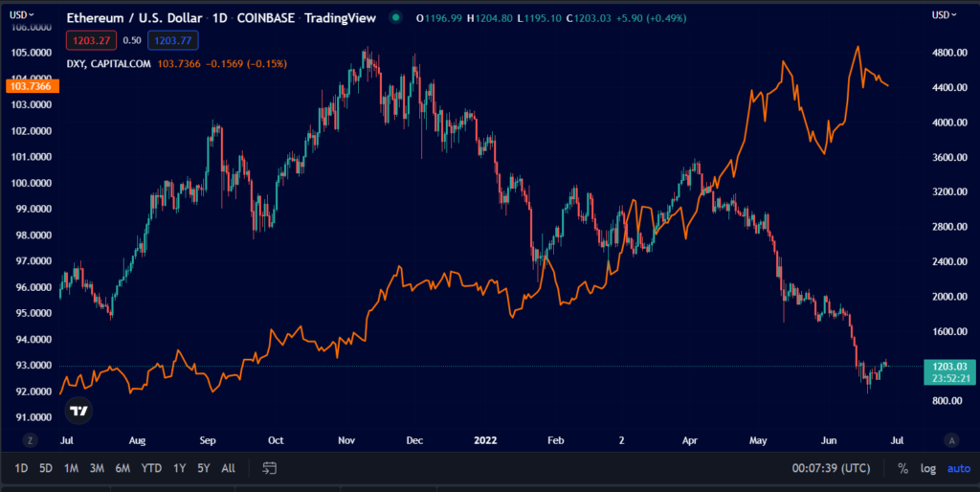Select the 3M time range
The height and width of the screenshot is (492, 980).
[x=97, y=468]
